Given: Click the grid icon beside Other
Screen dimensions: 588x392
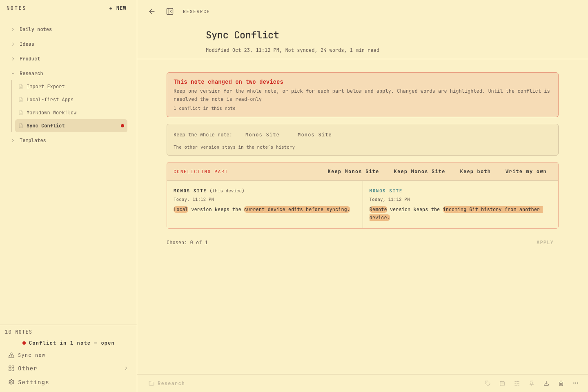Looking at the screenshot, I should [x=11, y=368].
